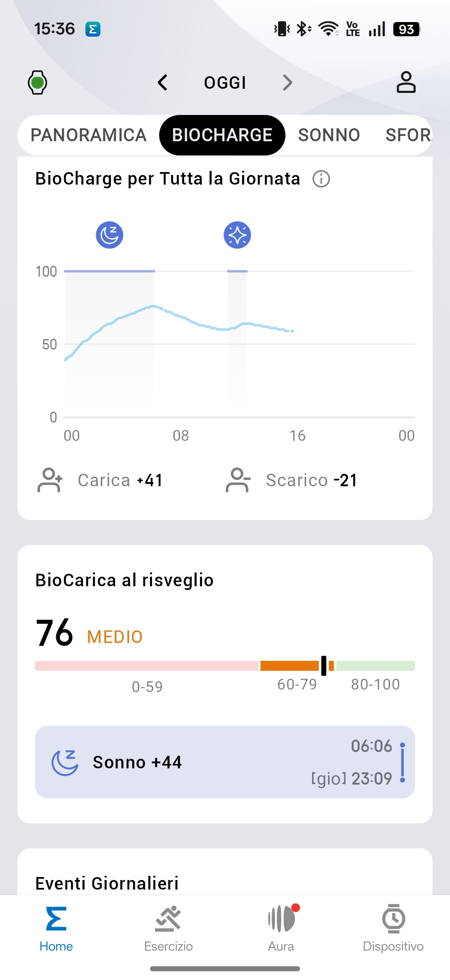The image size is (450, 980).
Task: Tap the sleep moon marker above chart
Action: (x=110, y=235)
